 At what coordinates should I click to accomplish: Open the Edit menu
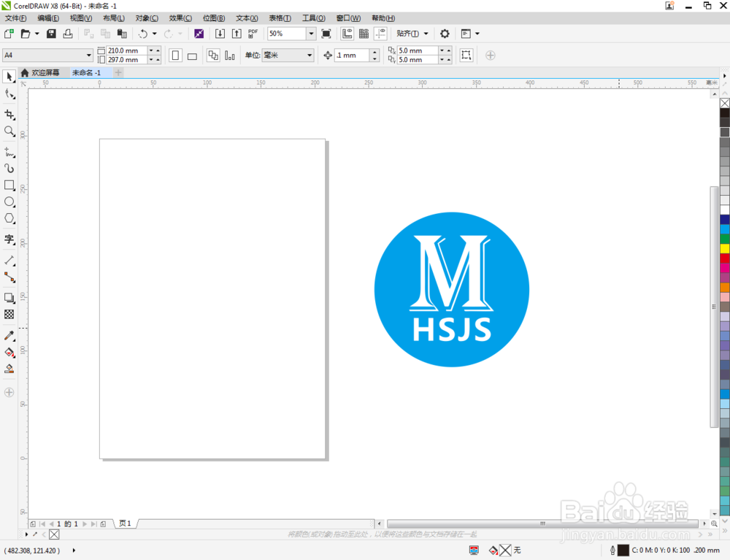(x=48, y=18)
